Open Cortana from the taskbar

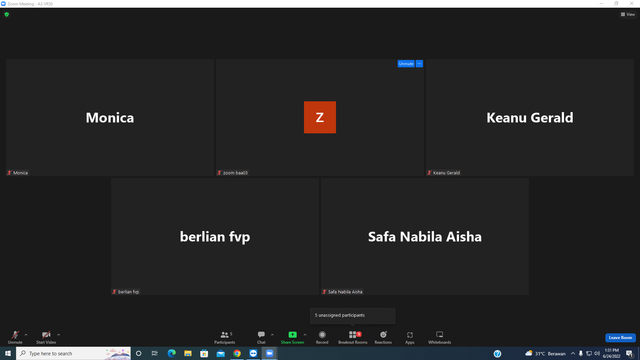[139, 353]
